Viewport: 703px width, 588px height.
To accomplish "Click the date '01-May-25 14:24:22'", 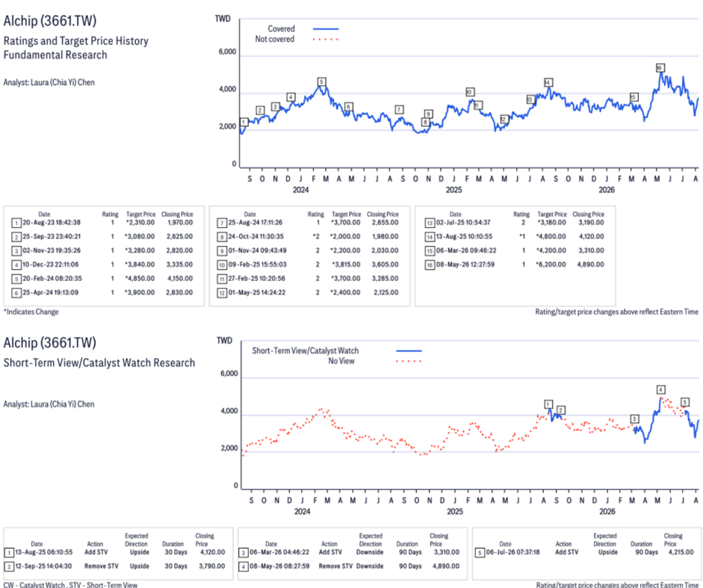I will (257, 292).
